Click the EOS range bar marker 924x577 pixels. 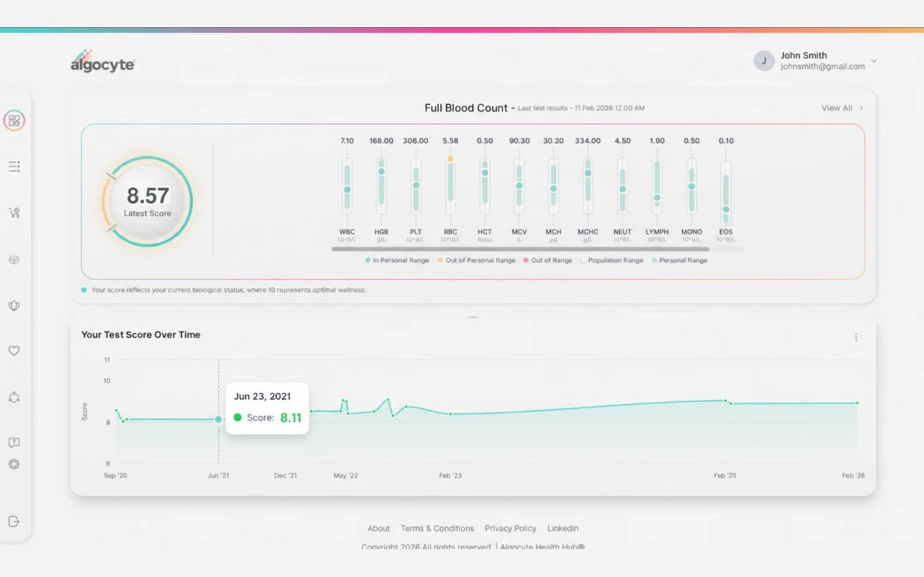726,209
